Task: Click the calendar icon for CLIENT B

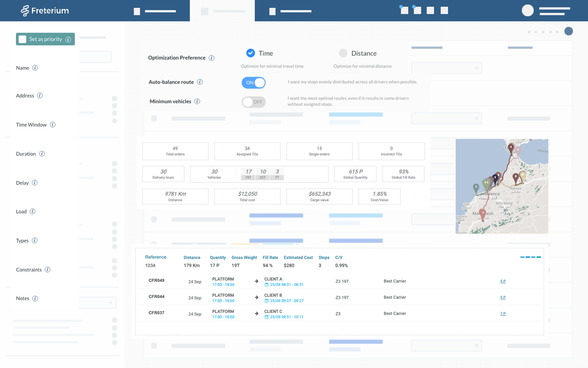Action: pyautogui.click(x=267, y=301)
